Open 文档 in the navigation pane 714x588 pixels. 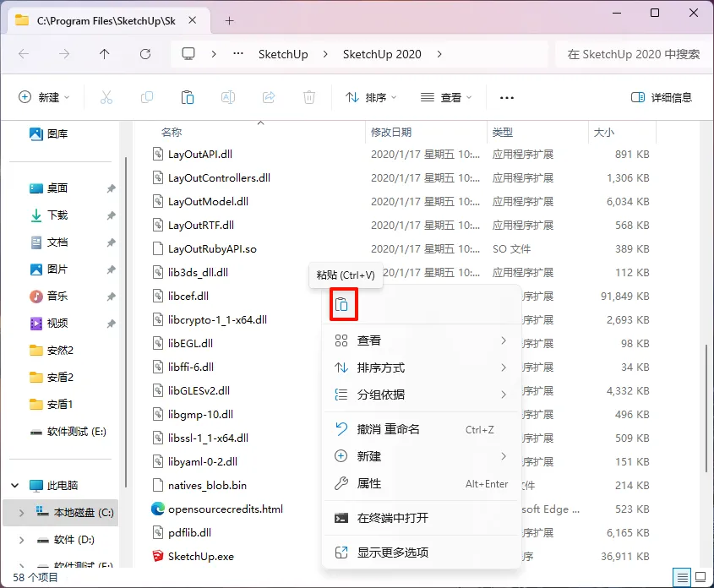(48, 242)
